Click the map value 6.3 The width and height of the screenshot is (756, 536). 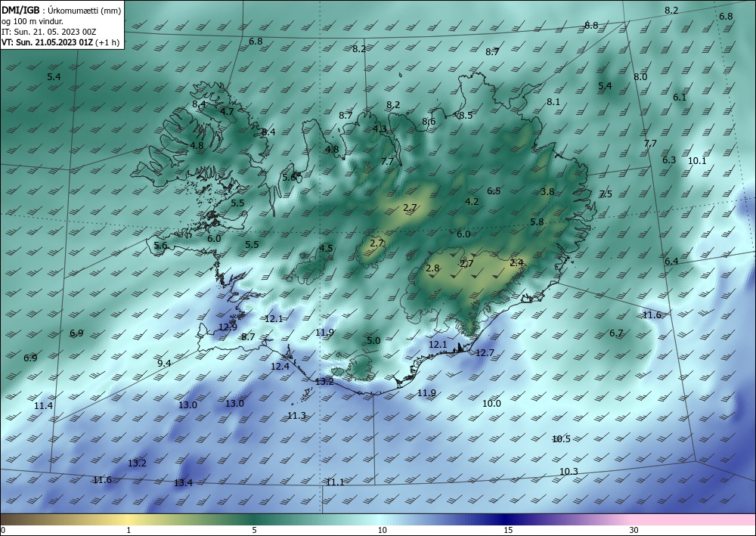coord(669,160)
